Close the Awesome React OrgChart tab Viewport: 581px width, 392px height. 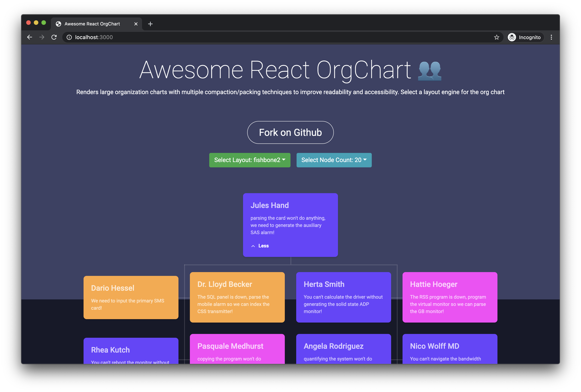click(x=136, y=24)
